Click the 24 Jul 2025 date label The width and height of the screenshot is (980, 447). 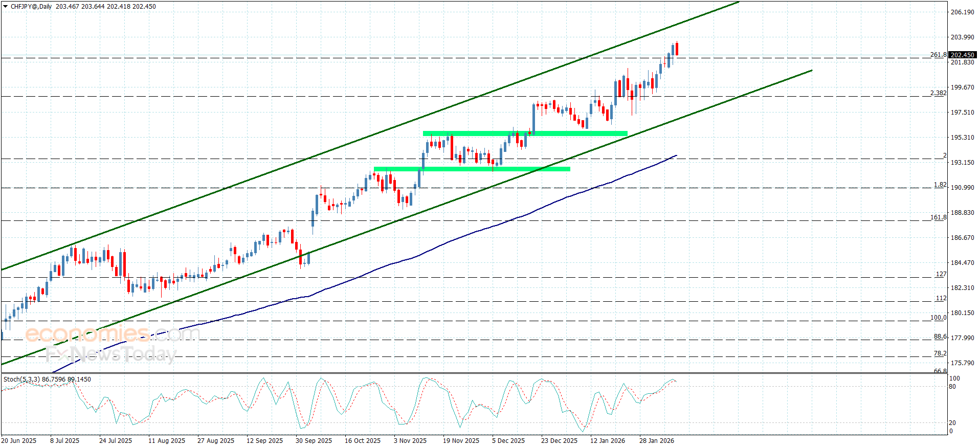pos(116,441)
